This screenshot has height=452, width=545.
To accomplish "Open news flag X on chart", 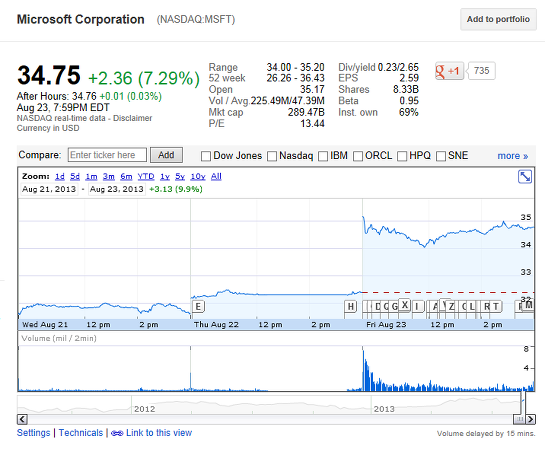I will pyautogui.click(x=405, y=305).
